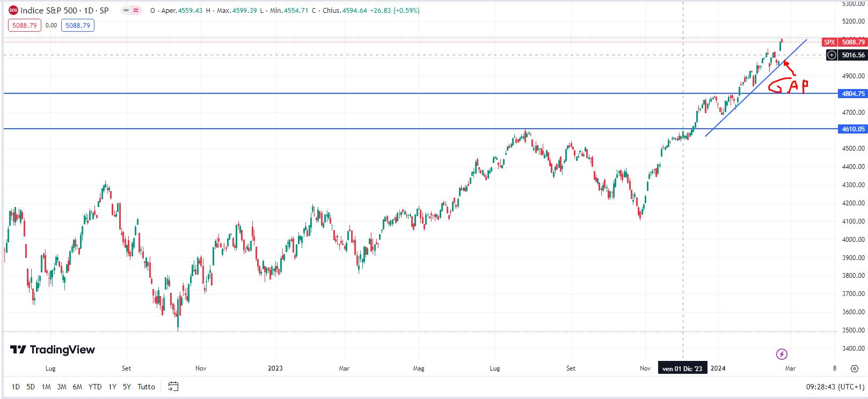Click the TradingView logo
868x399 pixels.
click(53, 350)
